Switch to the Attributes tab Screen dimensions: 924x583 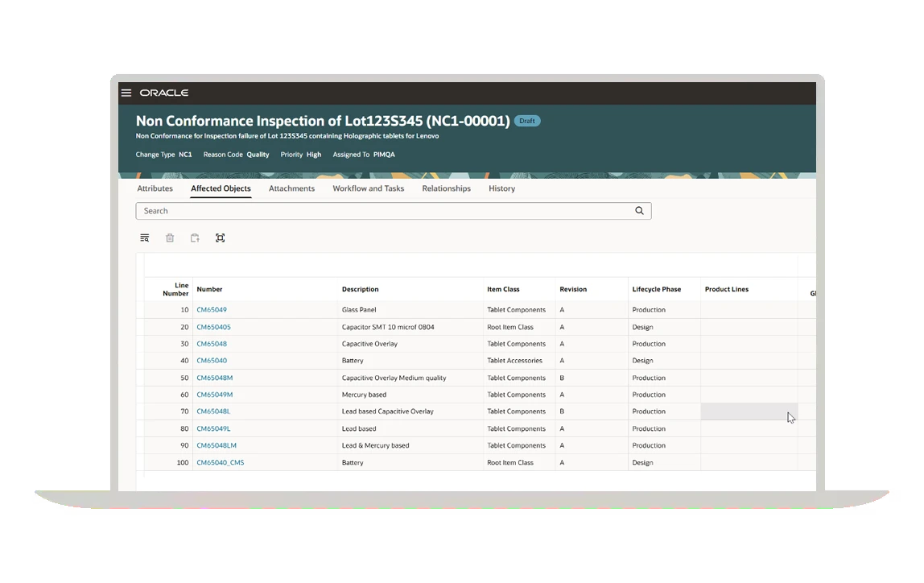155,188
